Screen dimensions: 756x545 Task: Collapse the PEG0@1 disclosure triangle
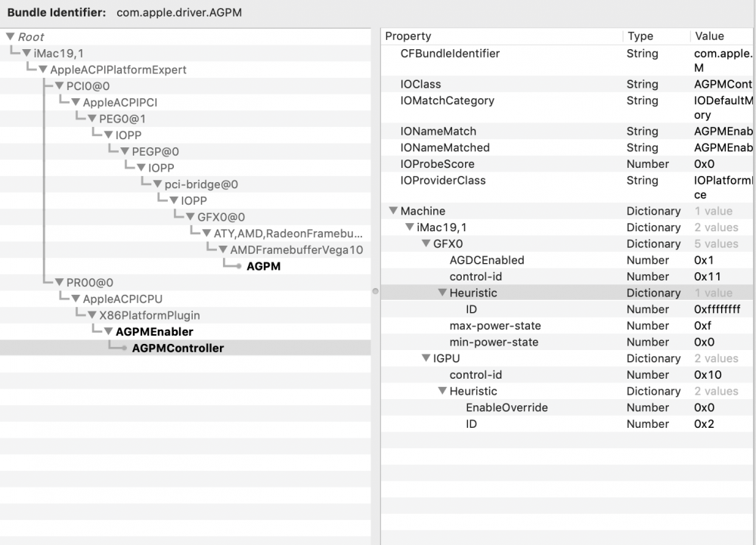[92, 119]
